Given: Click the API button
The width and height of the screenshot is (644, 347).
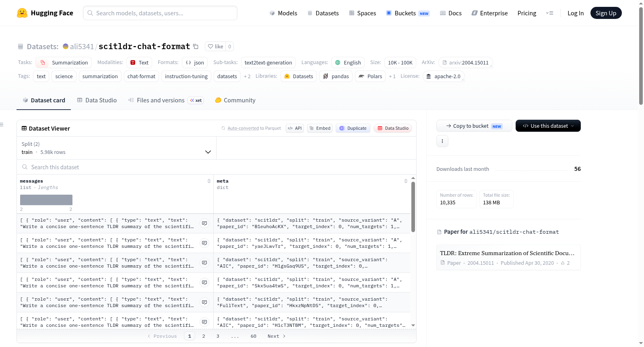Looking at the screenshot, I should point(295,128).
